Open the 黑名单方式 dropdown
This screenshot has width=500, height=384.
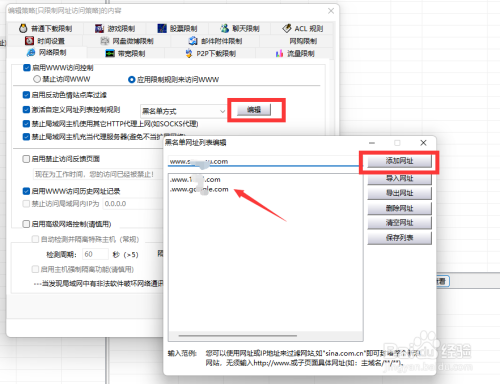184,111
